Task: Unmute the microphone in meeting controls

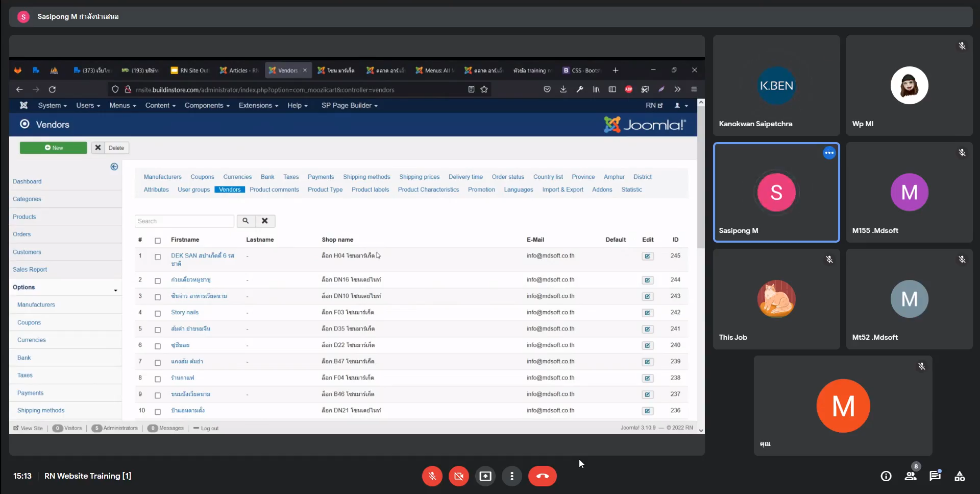Action: click(432, 476)
